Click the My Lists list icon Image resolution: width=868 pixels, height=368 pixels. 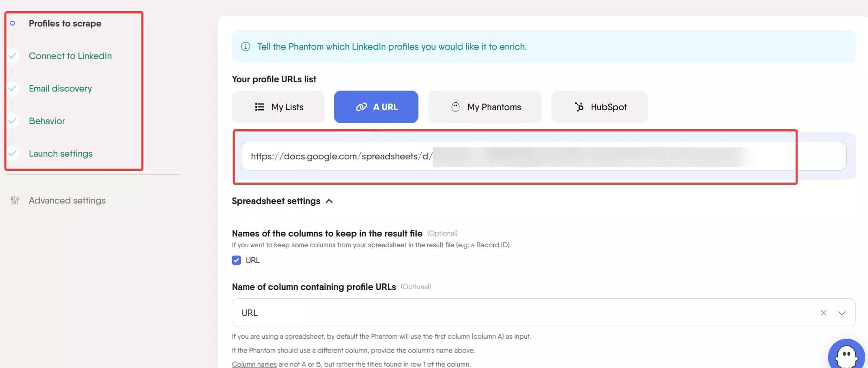click(x=261, y=106)
